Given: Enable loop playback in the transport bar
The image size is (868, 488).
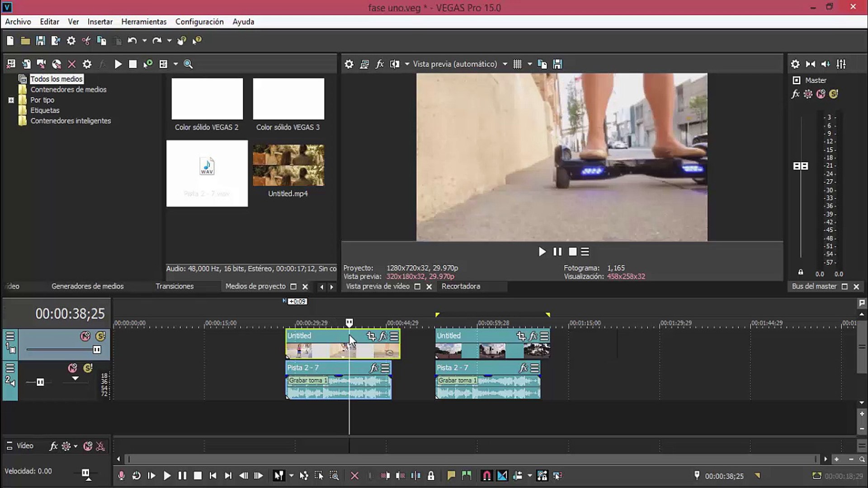Looking at the screenshot, I should point(137,475).
